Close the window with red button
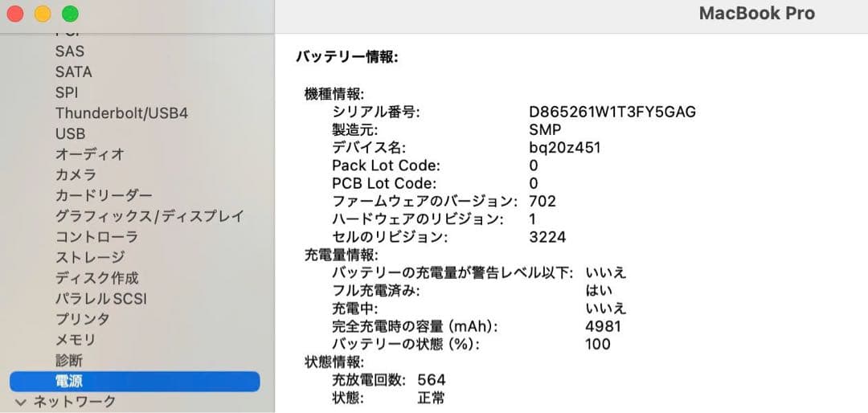 [15, 14]
